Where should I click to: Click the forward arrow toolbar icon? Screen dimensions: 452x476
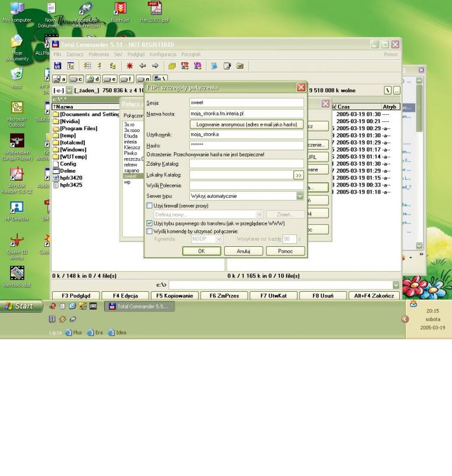click(x=156, y=66)
